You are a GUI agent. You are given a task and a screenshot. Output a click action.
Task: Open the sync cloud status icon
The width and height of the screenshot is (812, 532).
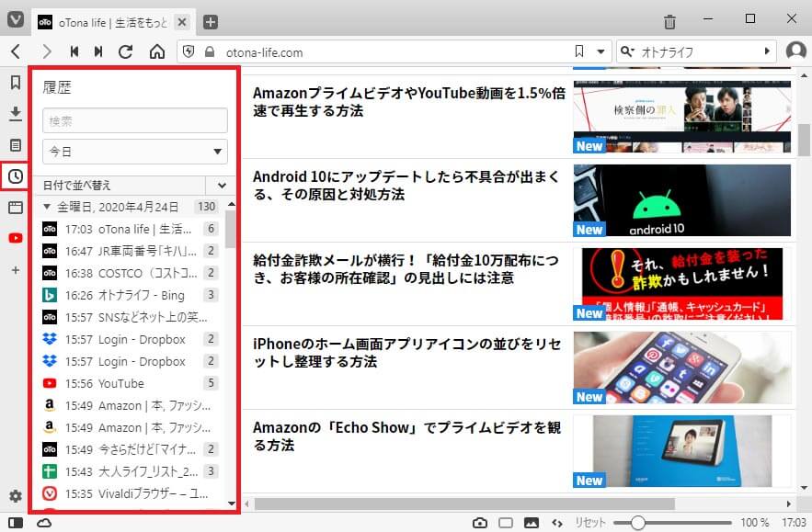[44, 523]
